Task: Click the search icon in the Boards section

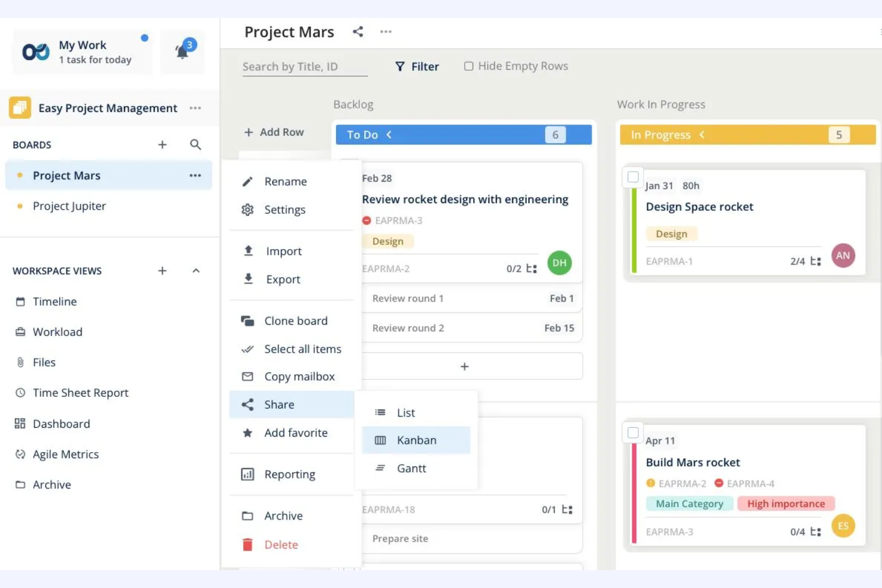Action: coord(195,144)
